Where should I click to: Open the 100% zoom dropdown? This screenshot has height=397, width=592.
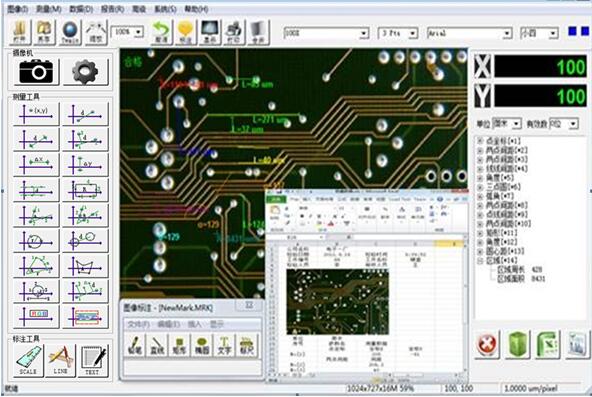click(127, 32)
